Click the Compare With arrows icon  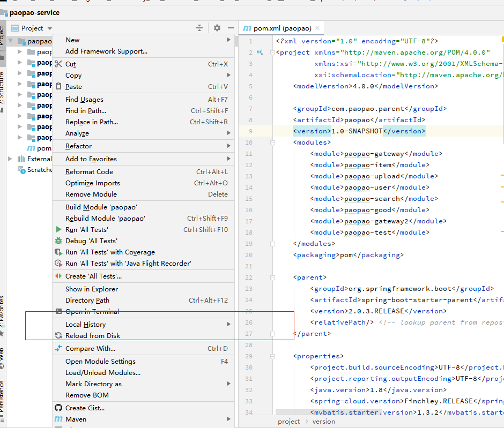[58, 348]
